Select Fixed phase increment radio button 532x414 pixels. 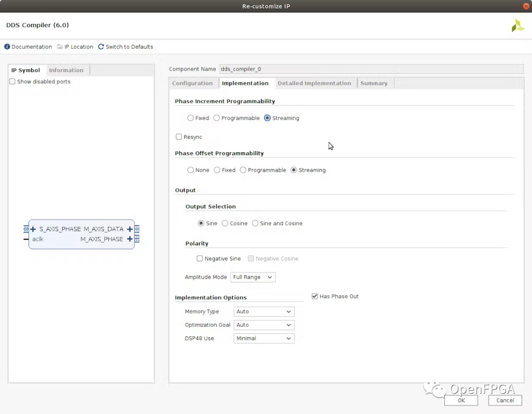[x=190, y=118]
